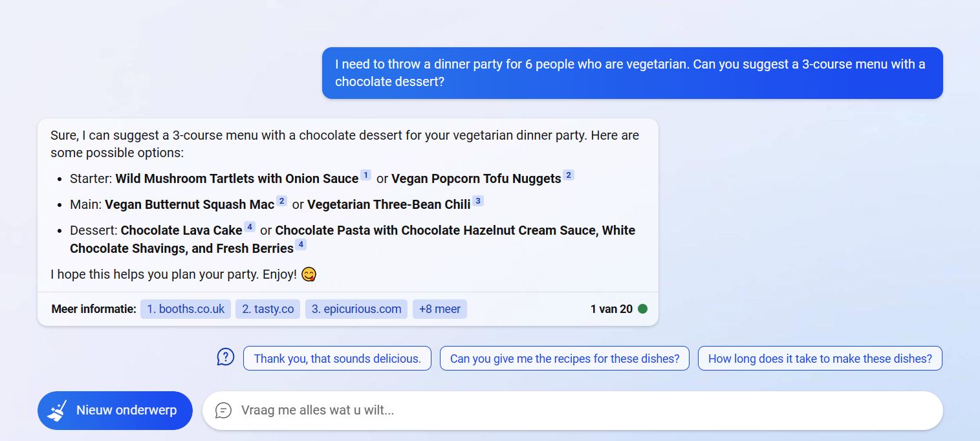Expand the '+8 meer' sources list
The width and height of the screenshot is (980, 441).
pyautogui.click(x=440, y=309)
